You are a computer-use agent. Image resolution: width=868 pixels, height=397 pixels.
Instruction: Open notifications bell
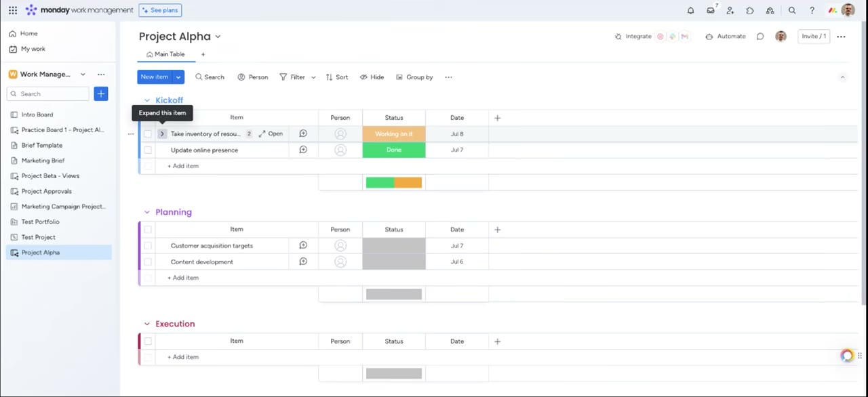click(x=690, y=10)
